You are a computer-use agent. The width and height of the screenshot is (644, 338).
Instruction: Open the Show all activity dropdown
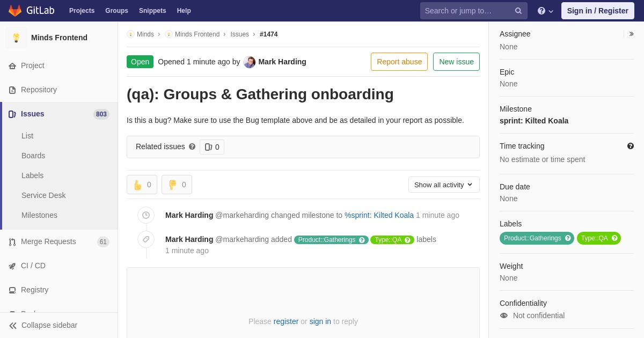[444, 185]
